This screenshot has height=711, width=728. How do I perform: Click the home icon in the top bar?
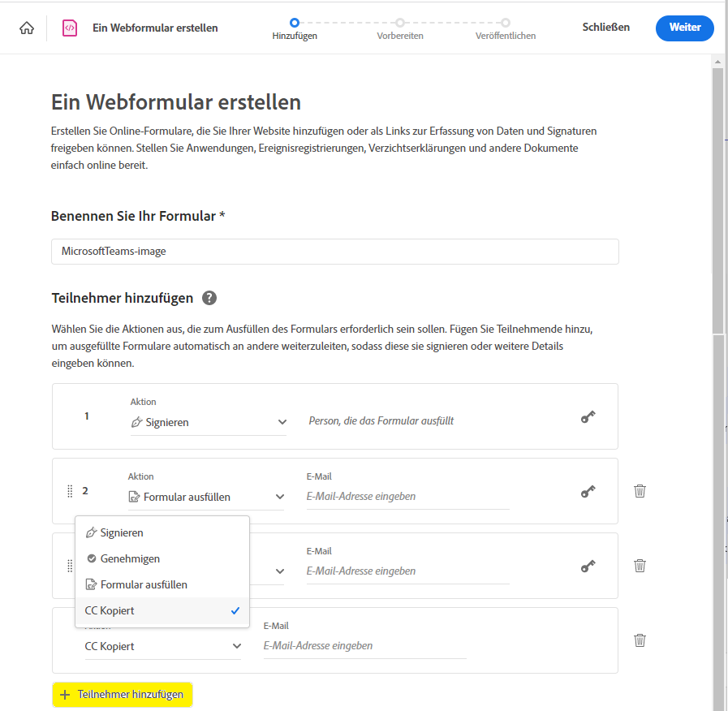point(28,26)
